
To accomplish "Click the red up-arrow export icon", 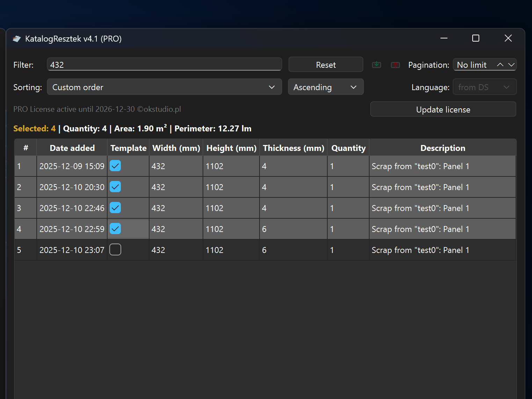I will (395, 65).
